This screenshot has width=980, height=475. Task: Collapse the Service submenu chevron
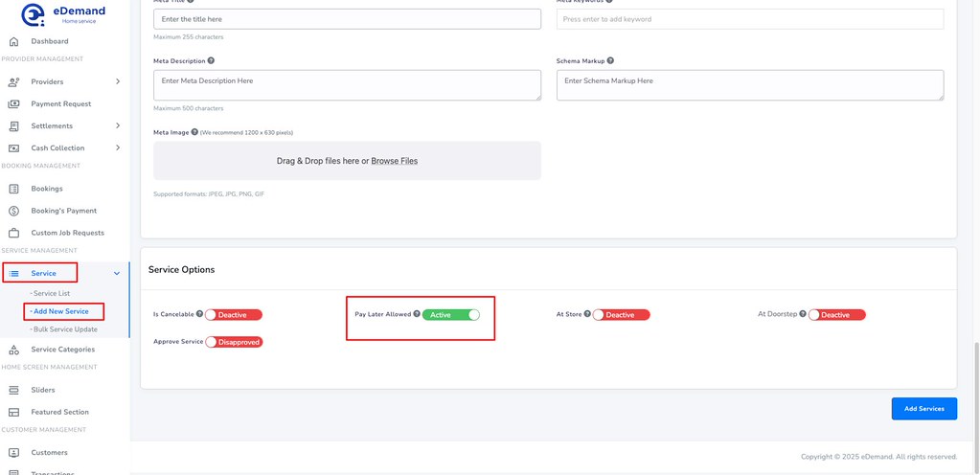(117, 273)
